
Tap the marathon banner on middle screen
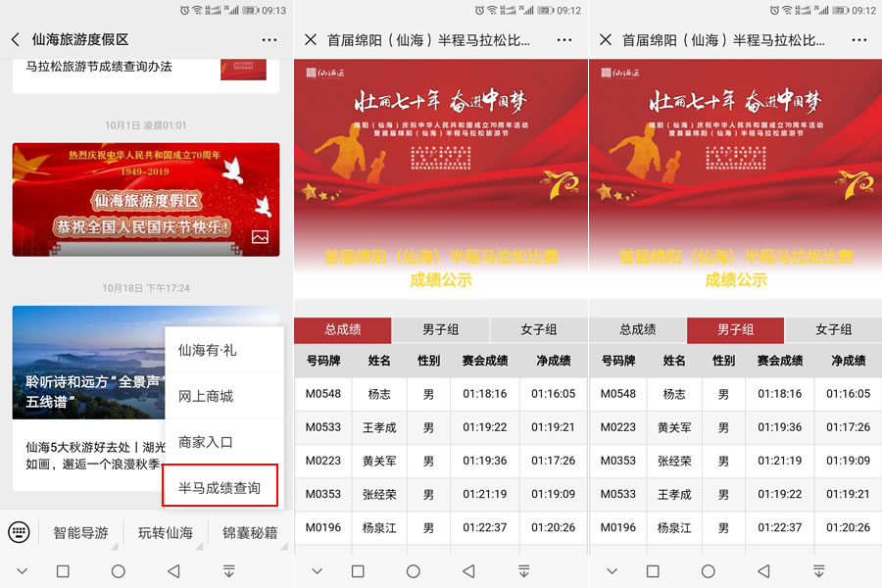pyautogui.click(x=440, y=178)
